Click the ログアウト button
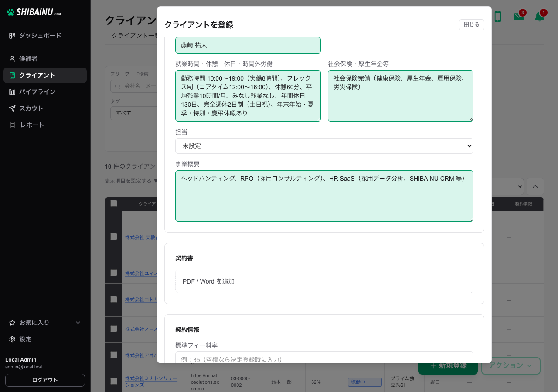Image resolution: width=558 pixels, height=392 pixels. click(x=45, y=380)
